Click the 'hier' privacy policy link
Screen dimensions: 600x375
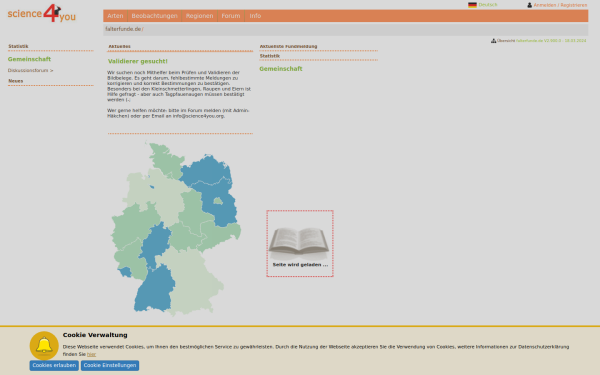pyautogui.click(x=91, y=354)
